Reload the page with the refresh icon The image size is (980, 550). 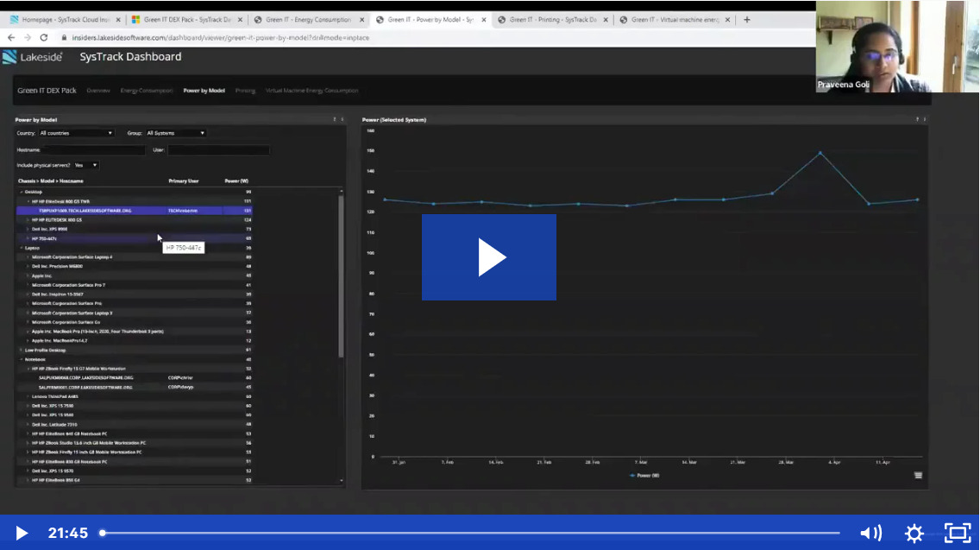tap(44, 37)
